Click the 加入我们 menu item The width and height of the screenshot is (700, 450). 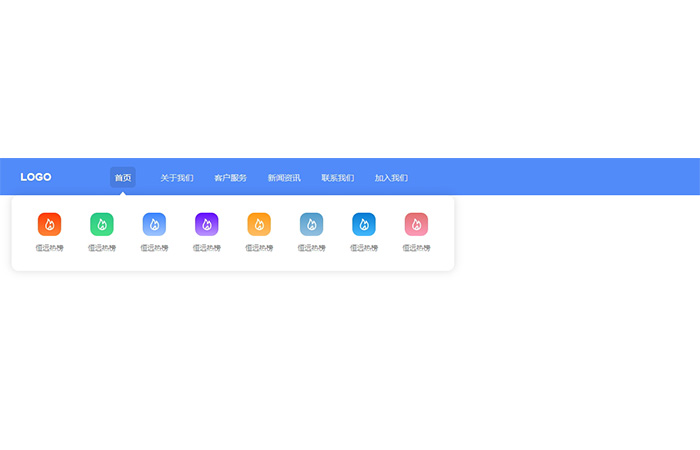click(x=391, y=178)
